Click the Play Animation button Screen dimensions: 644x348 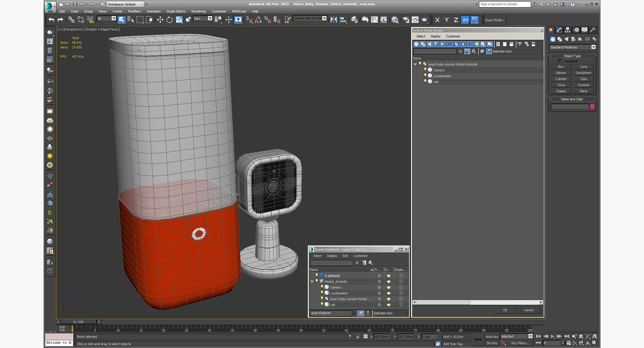pos(553,336)
